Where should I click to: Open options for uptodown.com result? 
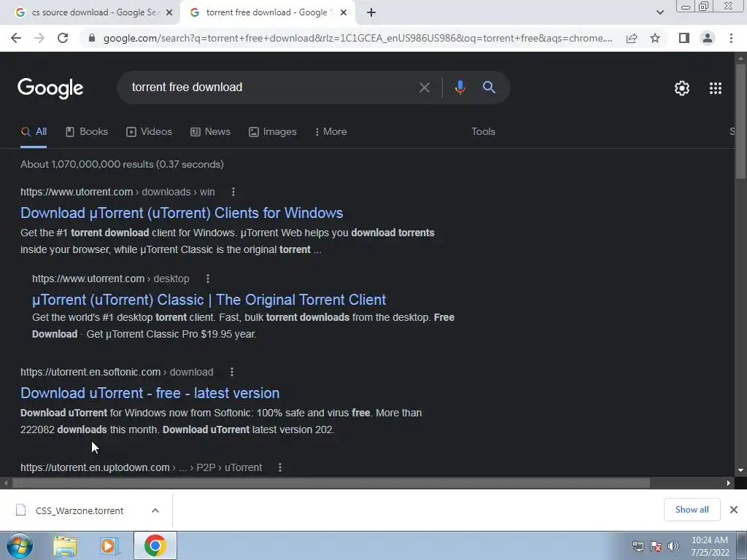(280, 467)
